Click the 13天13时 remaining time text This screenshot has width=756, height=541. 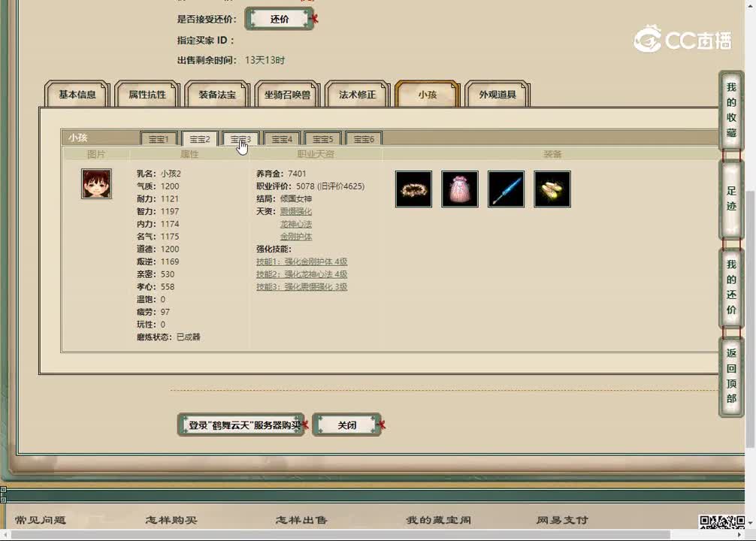point(265,60)
